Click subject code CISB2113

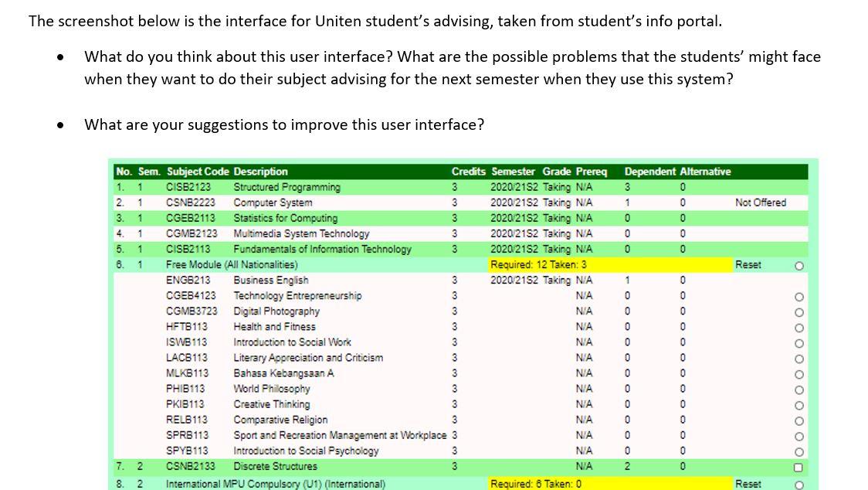click(188, 249)
